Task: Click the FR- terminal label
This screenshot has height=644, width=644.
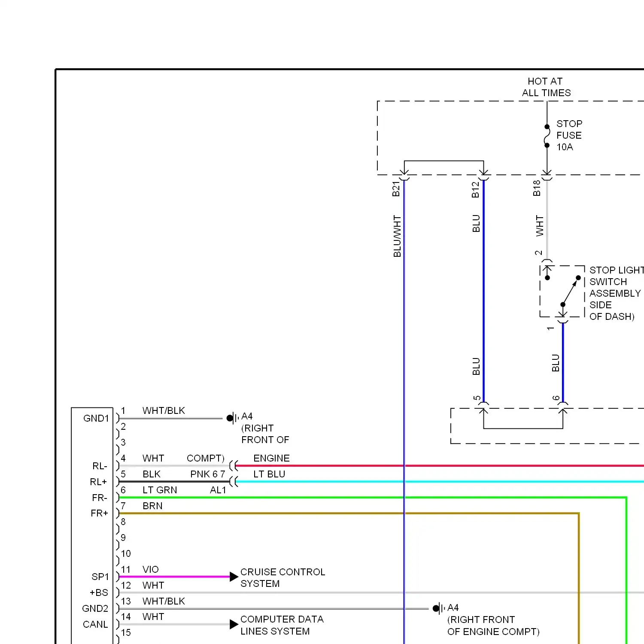Action: tap(99, 498)
